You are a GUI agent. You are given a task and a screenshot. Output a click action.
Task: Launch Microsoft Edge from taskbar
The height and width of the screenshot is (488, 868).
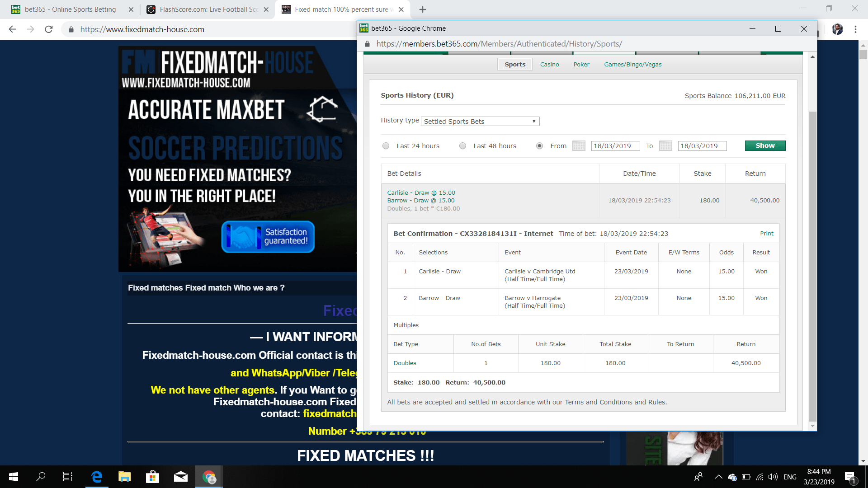(x=97, y=477)
